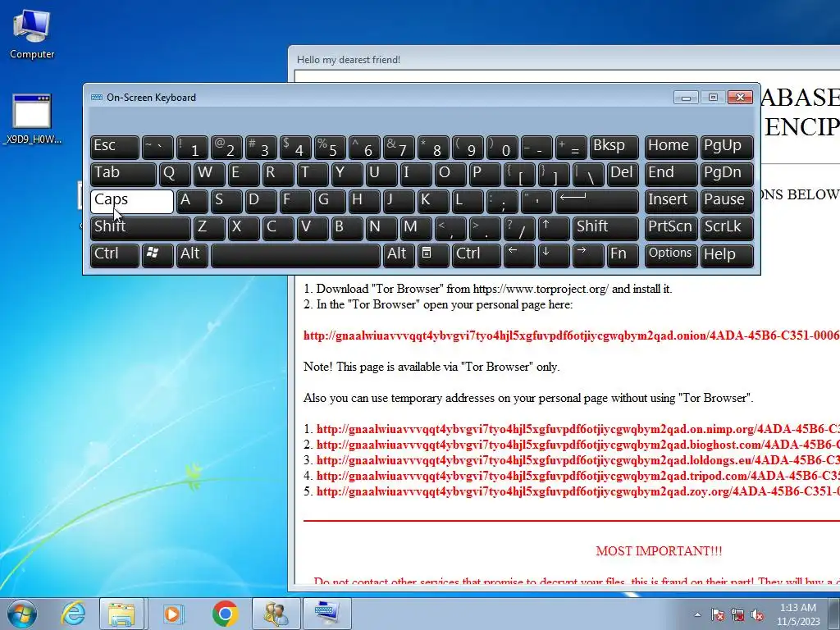Click the M key
840x630 pixels.
pyautogui.click(x=416, y=228)
